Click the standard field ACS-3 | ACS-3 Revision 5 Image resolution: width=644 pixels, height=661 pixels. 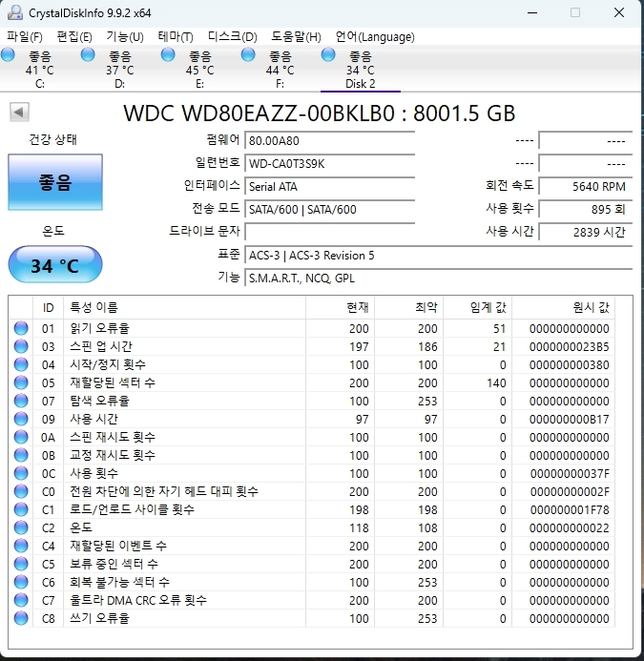[x=439, y=255]
